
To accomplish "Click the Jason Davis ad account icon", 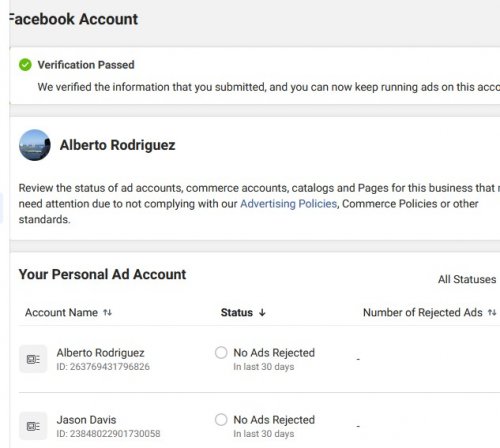I will pos(33,426).
